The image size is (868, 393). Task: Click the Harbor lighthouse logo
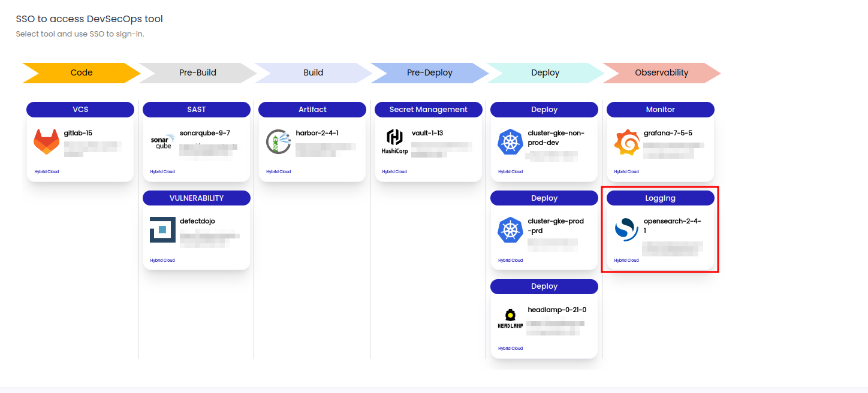pyautogui.click(x=278, y=141)
